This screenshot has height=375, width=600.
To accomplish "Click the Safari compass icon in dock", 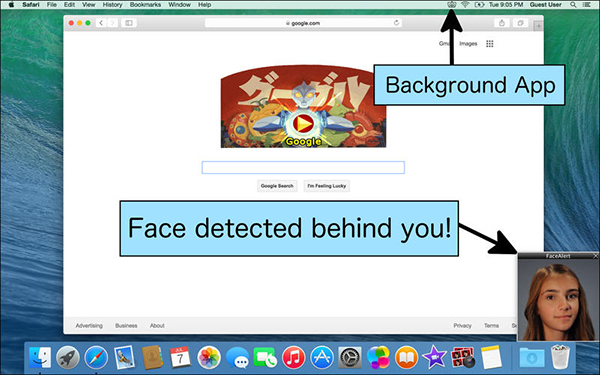I will point(96,357).
